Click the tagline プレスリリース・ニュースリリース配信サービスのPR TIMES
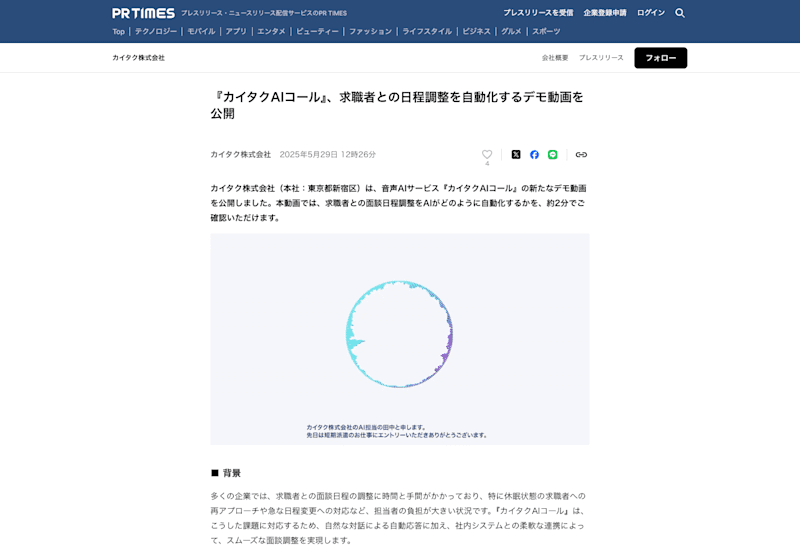Image resolution: width=800 pixels, height=548 pixels. pyautogui.click(x=264, y=13)
